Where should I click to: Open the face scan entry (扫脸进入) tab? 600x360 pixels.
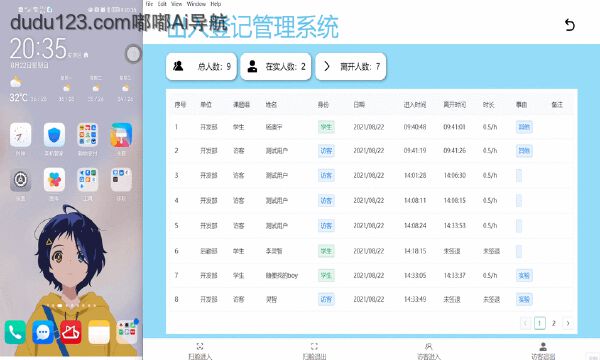point(200,351)
